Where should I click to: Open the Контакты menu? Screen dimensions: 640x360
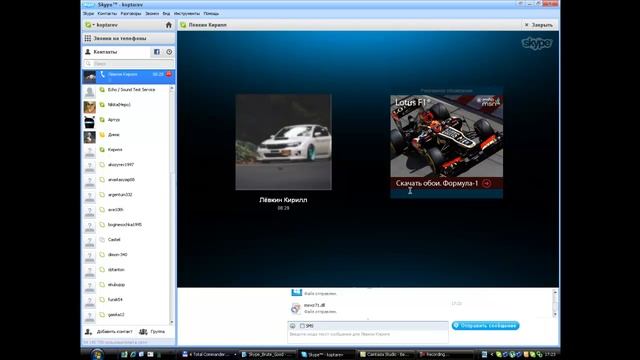(x=107, y=13)
